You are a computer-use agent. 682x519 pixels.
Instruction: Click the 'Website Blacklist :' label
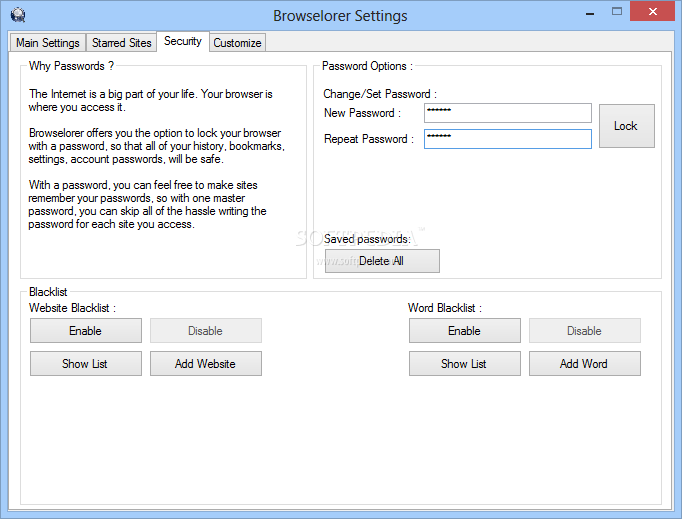coord(72,308)
